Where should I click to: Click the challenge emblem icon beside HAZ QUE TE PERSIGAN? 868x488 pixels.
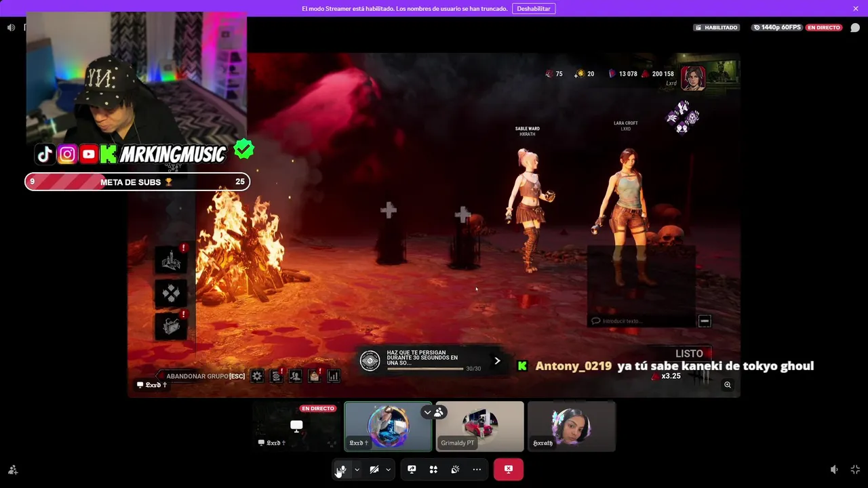(370, 361)
